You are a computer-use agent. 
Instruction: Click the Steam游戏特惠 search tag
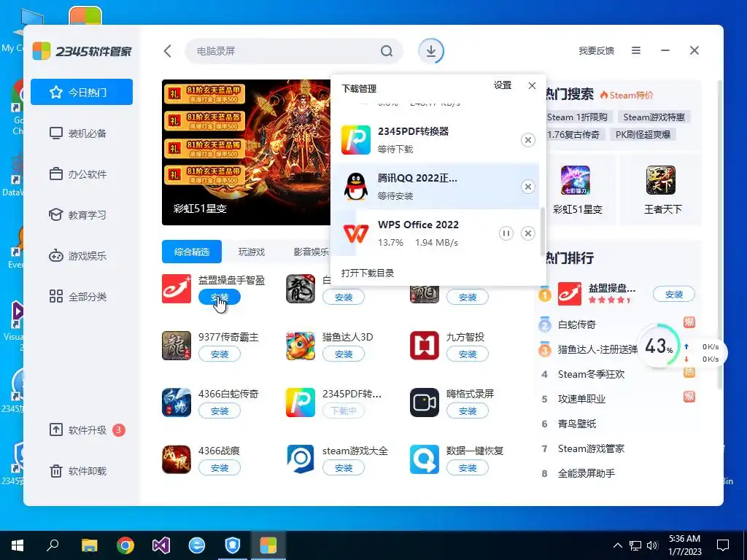click(654, 117)
